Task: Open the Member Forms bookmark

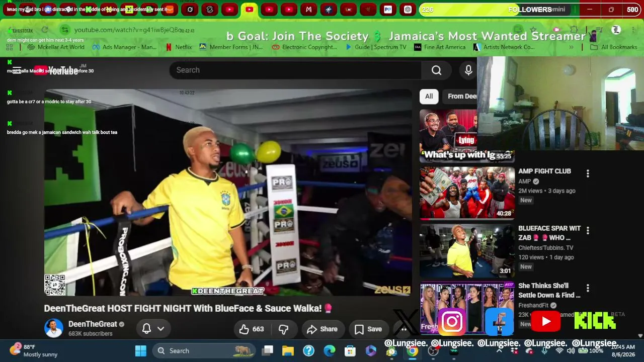Action: 231,47
